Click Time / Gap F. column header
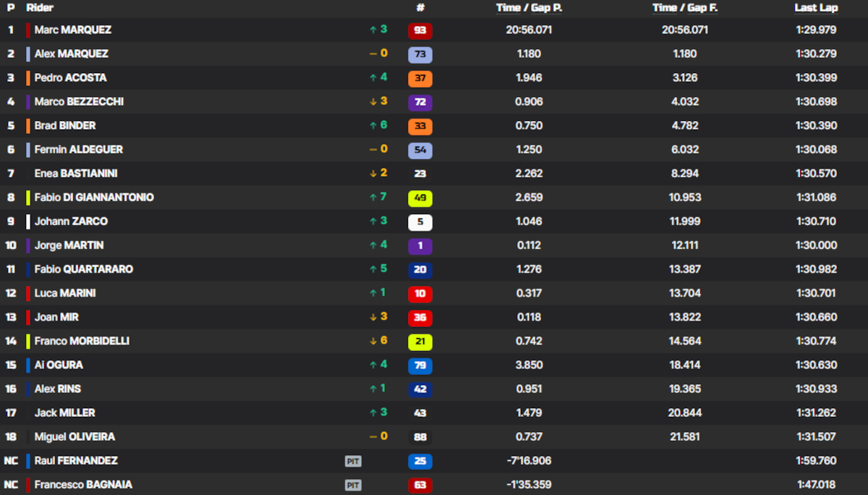This screenshot has height=495, width=868. [x=685, y=7]
